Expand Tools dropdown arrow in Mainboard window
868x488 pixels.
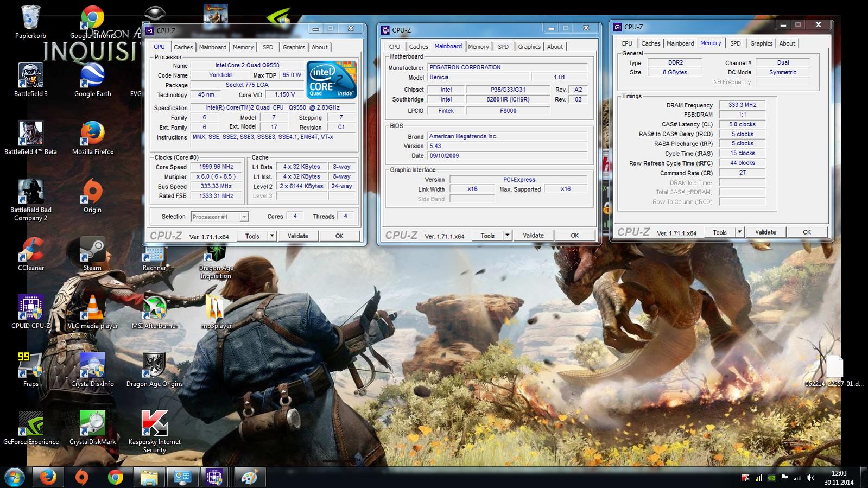pyautogui.click(x=508, y=235)
